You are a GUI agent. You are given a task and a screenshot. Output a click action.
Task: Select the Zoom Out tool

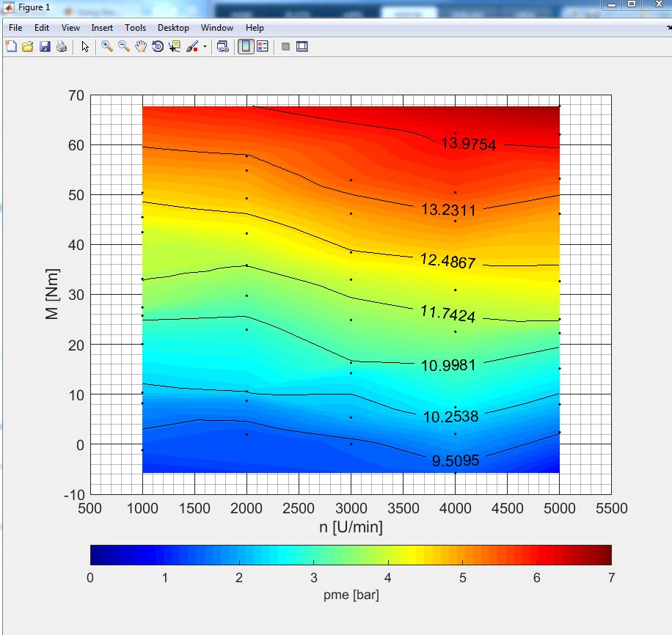point(124,46)
